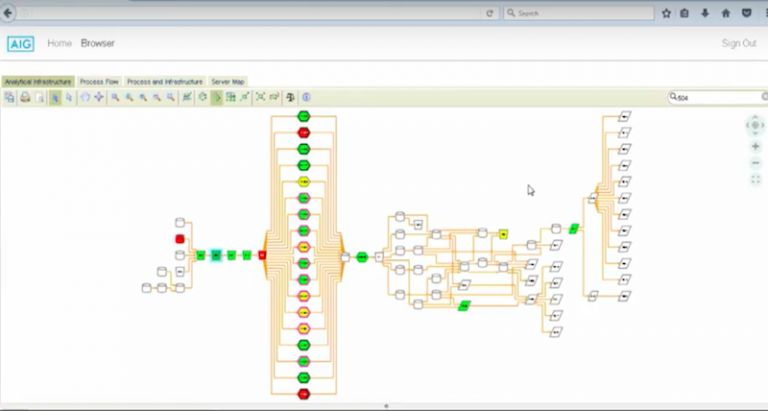Click the Sign Out link

[x=738, y=44]
